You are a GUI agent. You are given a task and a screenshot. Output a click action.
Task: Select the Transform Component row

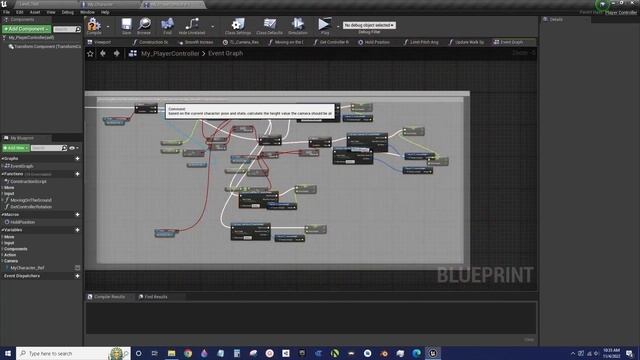[x=44, y=47]
